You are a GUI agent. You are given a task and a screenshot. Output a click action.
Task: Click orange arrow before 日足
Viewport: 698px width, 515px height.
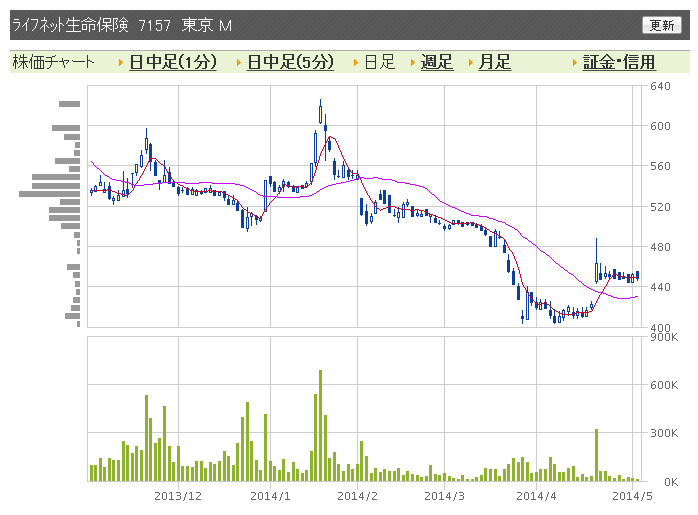pyautogui.click(x=356, y=63)
